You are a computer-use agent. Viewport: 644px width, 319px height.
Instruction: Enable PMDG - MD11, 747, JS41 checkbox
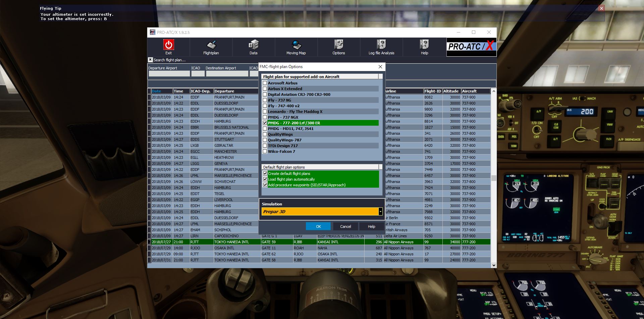coord(265,129)
